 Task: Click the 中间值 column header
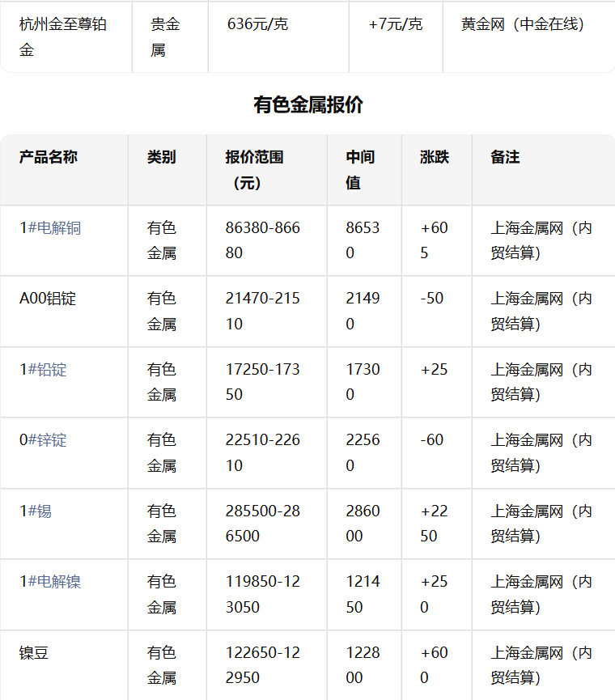pos(360,170)
